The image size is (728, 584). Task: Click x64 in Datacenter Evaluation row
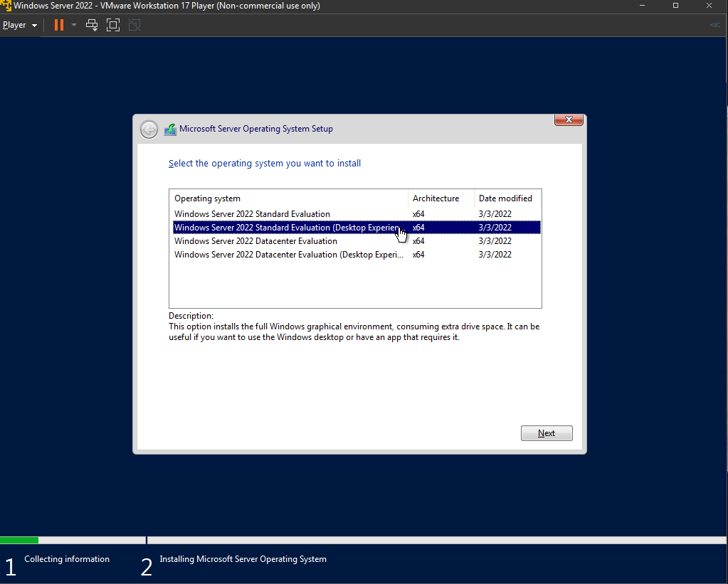coord(418,241)
